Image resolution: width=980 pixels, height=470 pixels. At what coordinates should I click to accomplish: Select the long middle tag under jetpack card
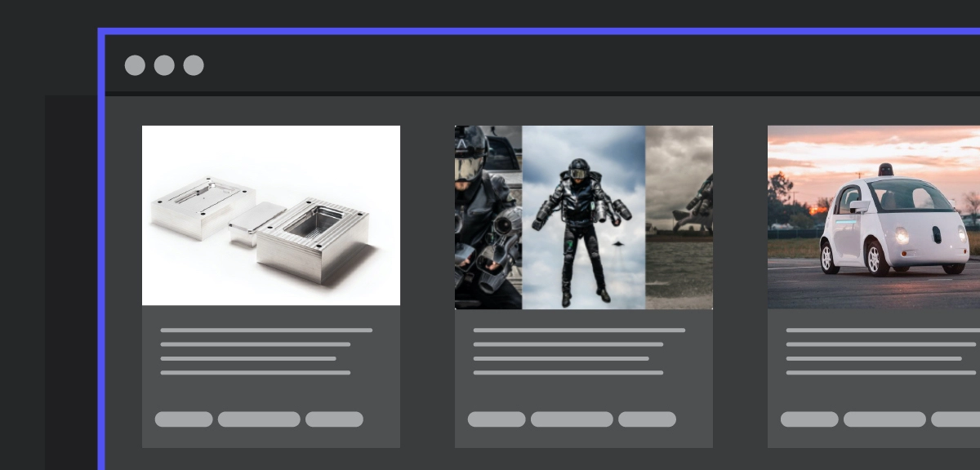[x=572, y=419]
